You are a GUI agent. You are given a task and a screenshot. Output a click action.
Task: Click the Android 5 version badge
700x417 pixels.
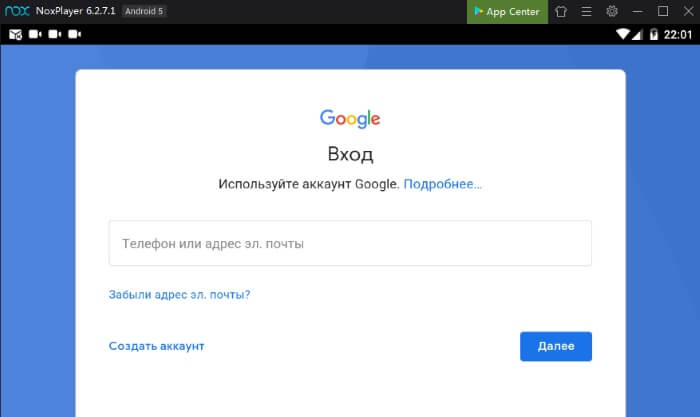tap(144, 11)
